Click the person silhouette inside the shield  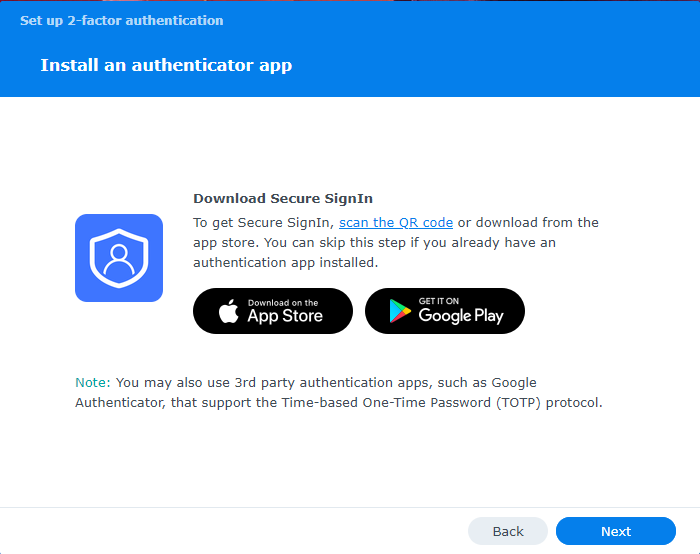[119, 258]
